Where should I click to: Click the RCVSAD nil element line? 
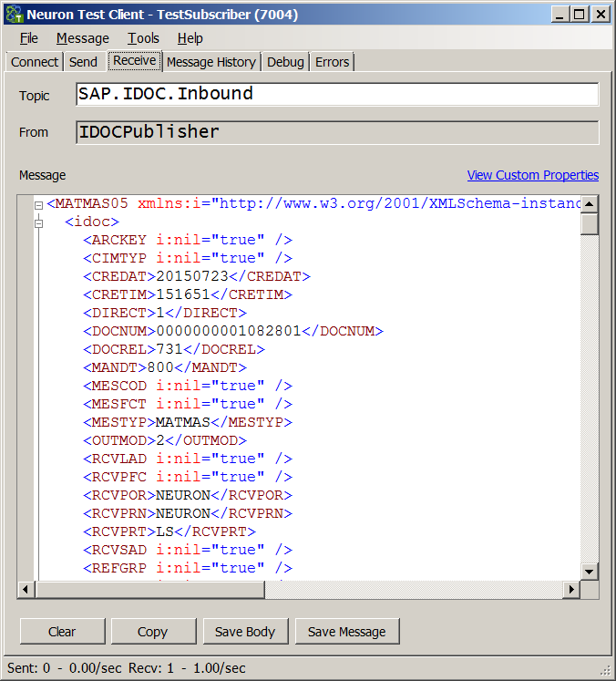(x=188, y=550)
